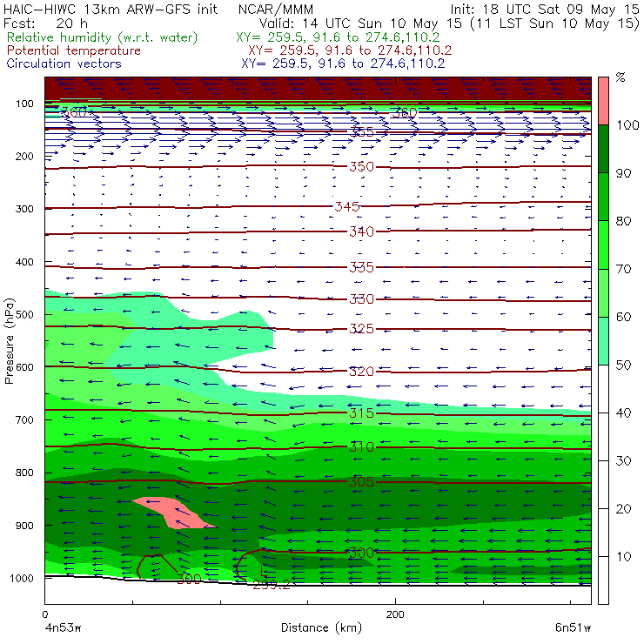The height and width of the screenshot is (644, 644).
Task: Click the 'Distance (km)' axis label
Action: point(322,627)
